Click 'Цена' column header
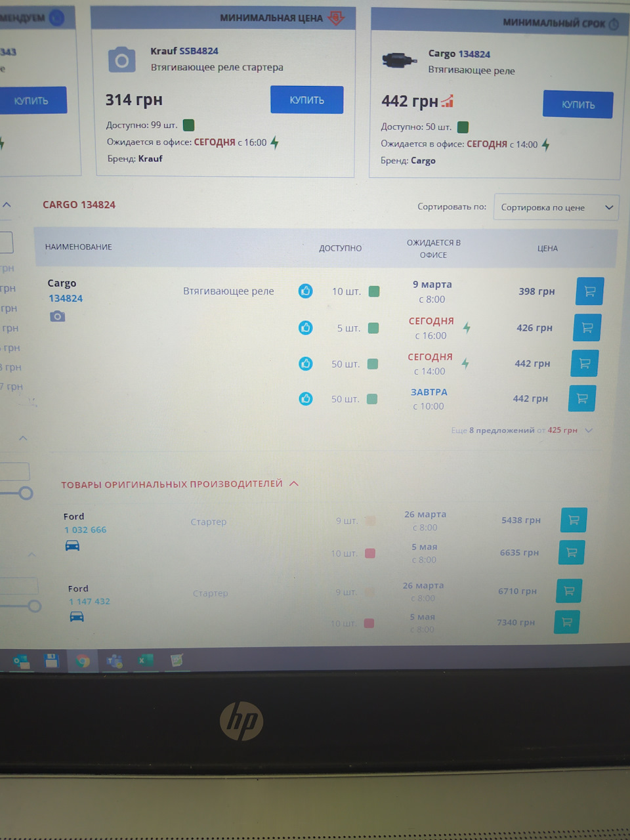 (547, 249)
